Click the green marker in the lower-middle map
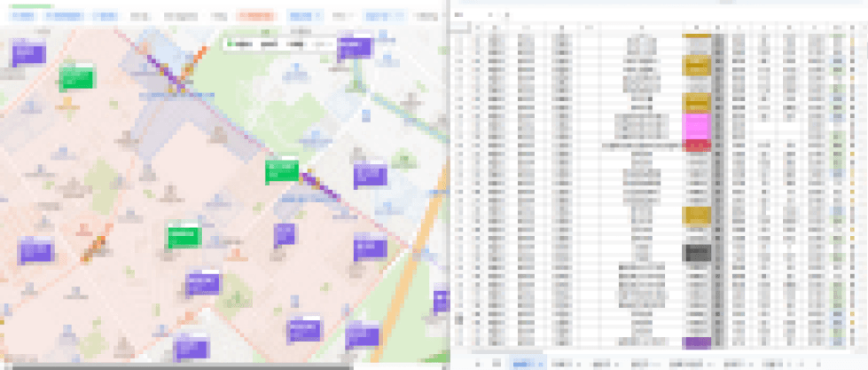 184,236
